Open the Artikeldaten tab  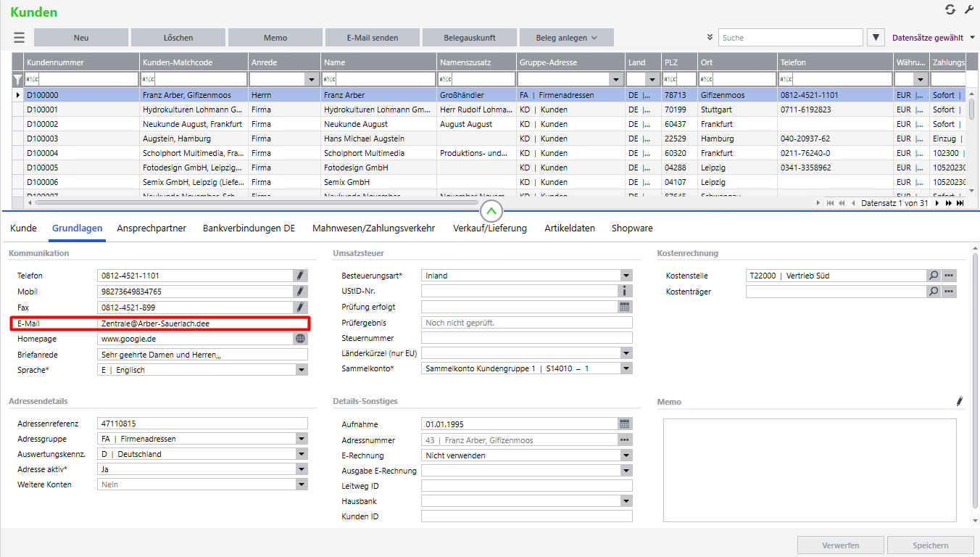570,228
